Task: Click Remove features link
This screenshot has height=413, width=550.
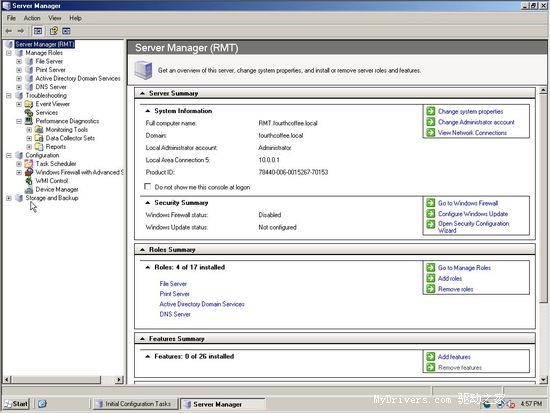Action: [460, 367]
